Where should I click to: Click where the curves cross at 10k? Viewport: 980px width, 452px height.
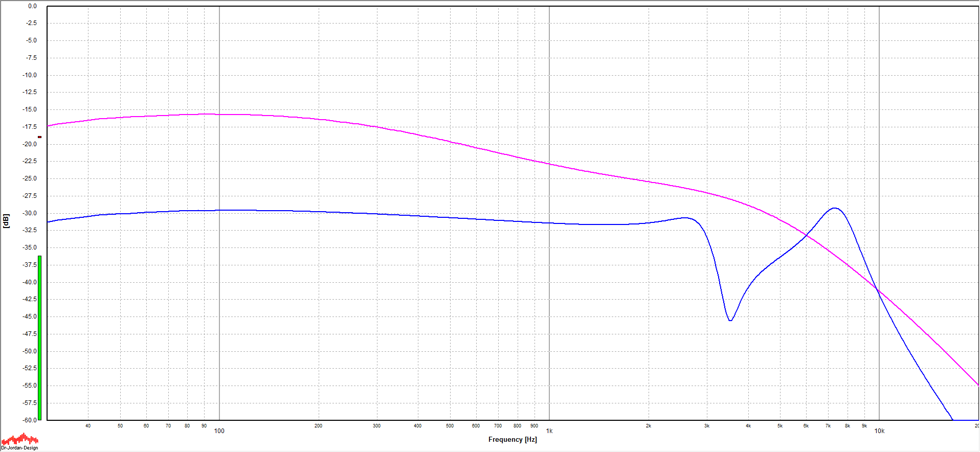[878, 291]
